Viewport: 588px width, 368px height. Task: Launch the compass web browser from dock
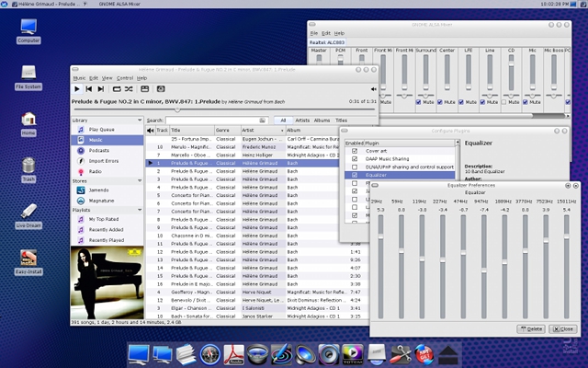(x=210, y=354)
